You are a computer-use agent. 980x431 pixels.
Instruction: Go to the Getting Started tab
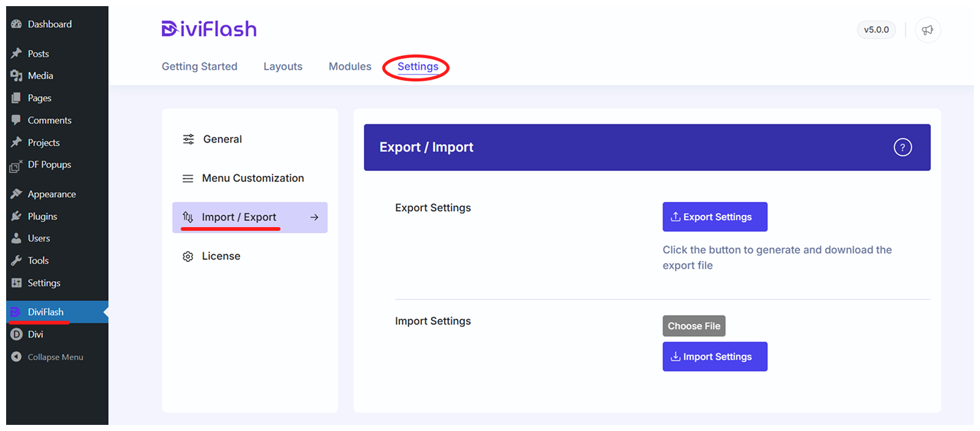click(x=199, y=66)
